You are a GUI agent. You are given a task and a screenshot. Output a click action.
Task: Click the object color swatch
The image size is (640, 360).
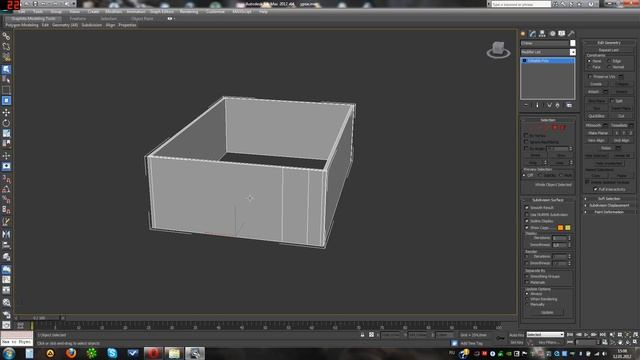click(572, 43)
